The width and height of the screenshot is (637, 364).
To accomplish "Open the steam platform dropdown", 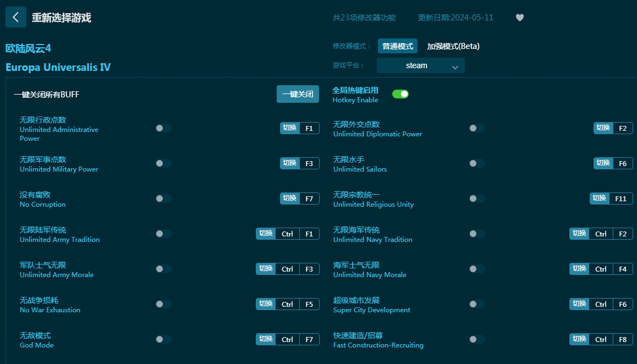I will [x=420, y=65].
